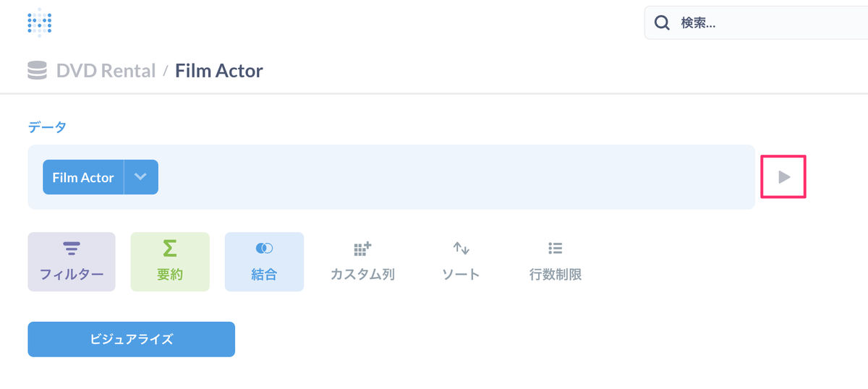Click the sort arrows icon

tap(461, 249)
